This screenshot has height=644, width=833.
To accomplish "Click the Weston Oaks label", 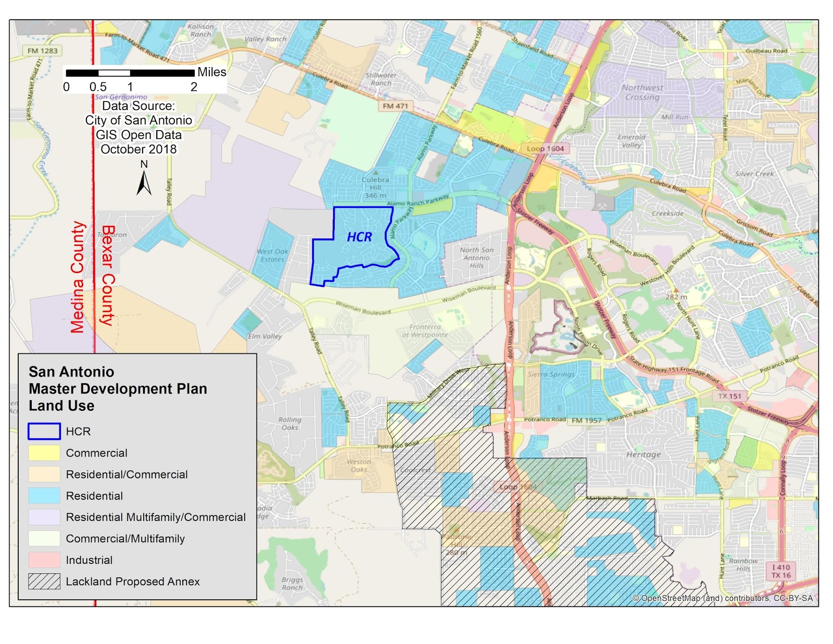I will 359,465.
